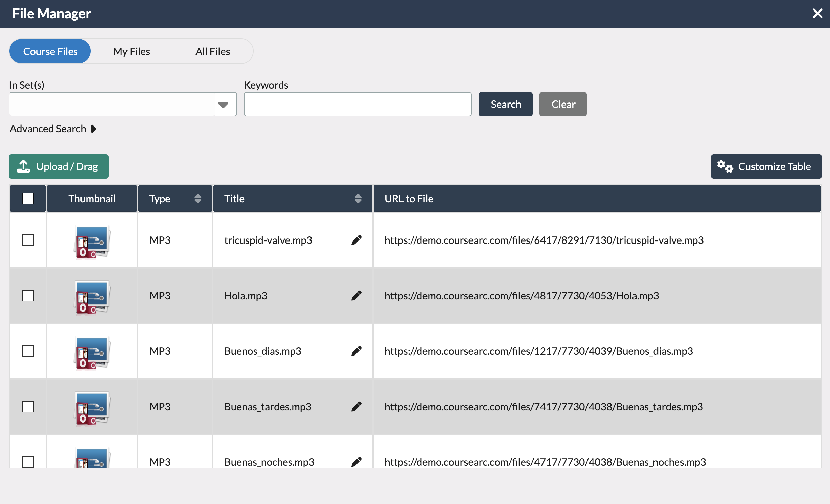Click the pencil icon beside Hola.mp3

(x=356, y=296)
